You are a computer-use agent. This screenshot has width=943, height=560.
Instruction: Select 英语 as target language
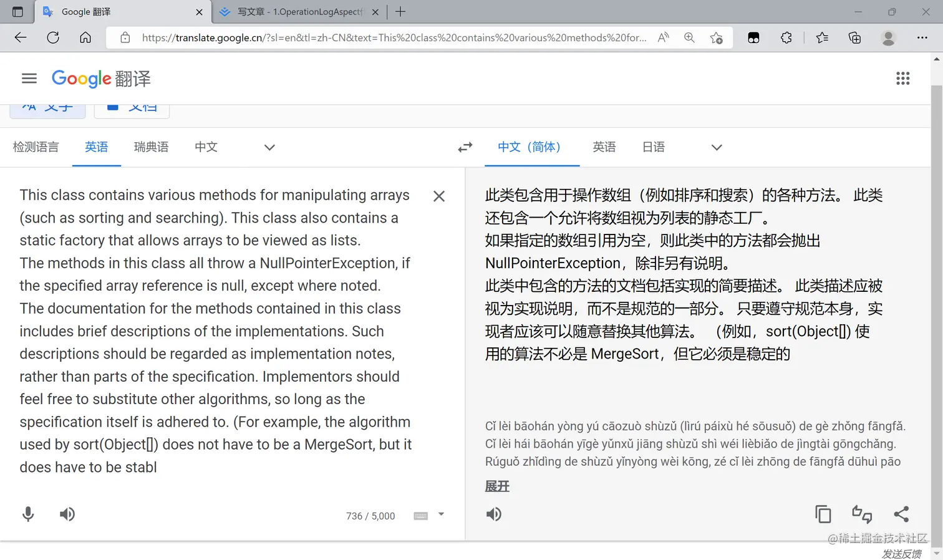604,147
